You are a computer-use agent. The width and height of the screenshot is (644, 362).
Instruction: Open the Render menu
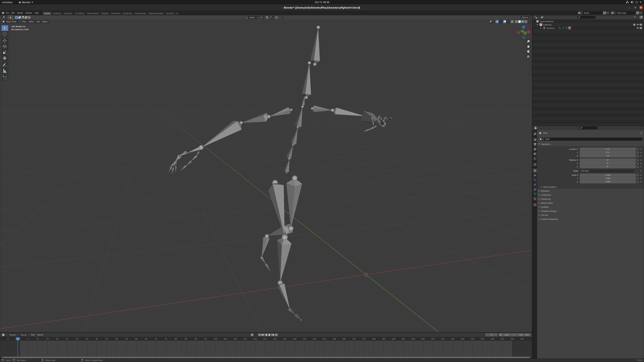coord(20,13)
